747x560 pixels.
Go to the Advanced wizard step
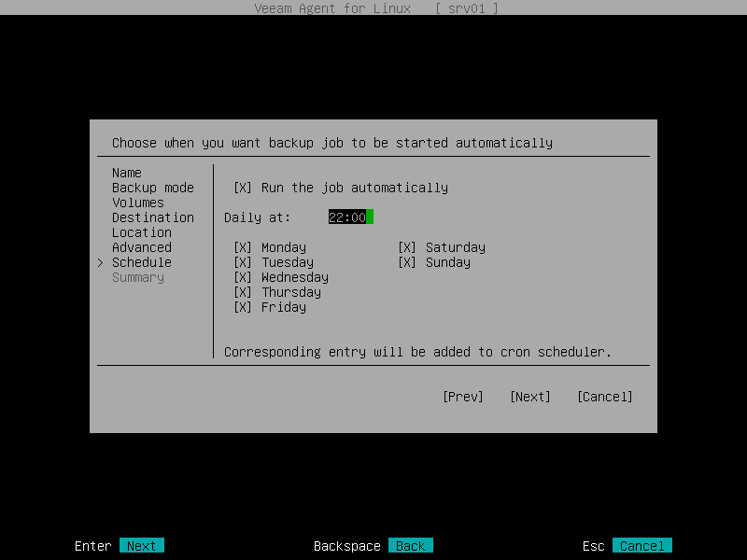click(142, 247)
